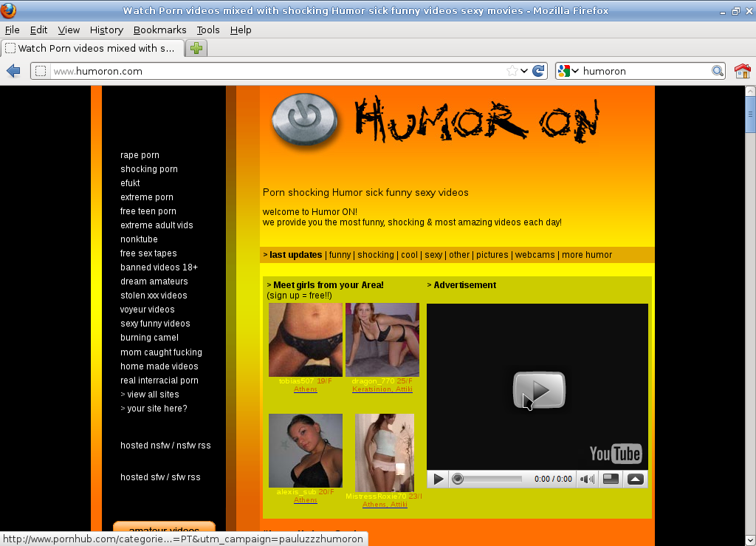
Task: Click the '> Advertisement' heading text
Action: pyautogui.click(x=461, y=285)
